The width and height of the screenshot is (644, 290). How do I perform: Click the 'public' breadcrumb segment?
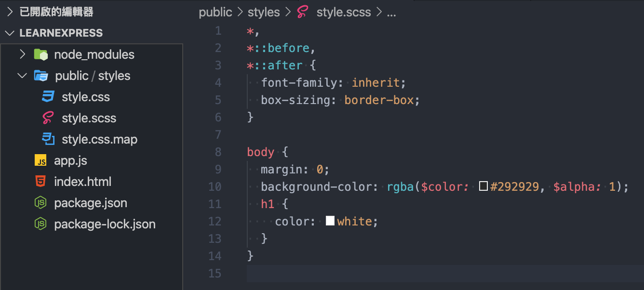click(215, 13)
